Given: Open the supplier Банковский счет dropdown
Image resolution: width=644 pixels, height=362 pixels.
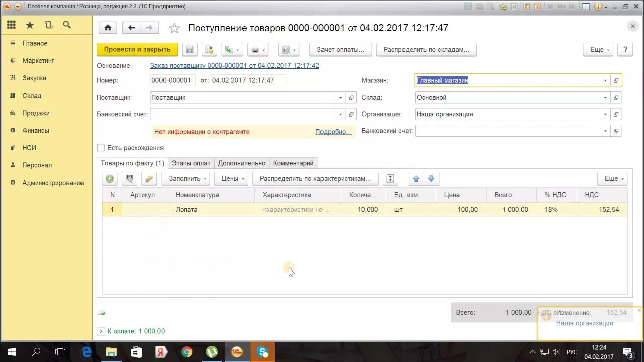Looking at the screenshot, I should point(341,114).
